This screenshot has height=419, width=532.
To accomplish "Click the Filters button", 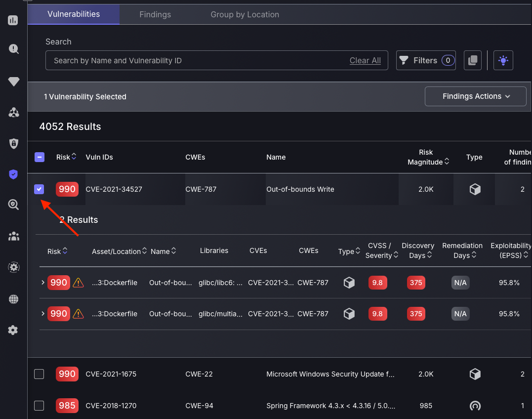I will pos(426,60).
